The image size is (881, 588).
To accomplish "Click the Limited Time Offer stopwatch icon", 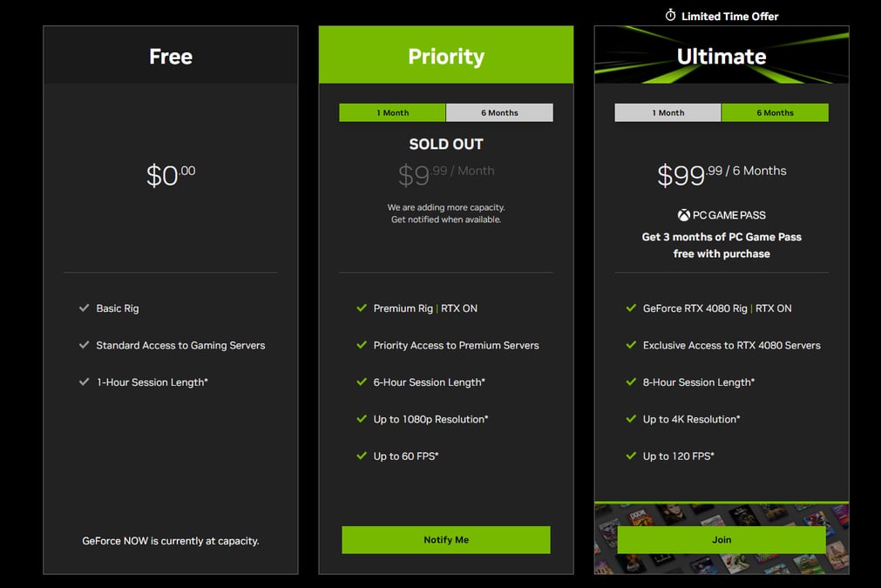I will [x=670, y=16].
